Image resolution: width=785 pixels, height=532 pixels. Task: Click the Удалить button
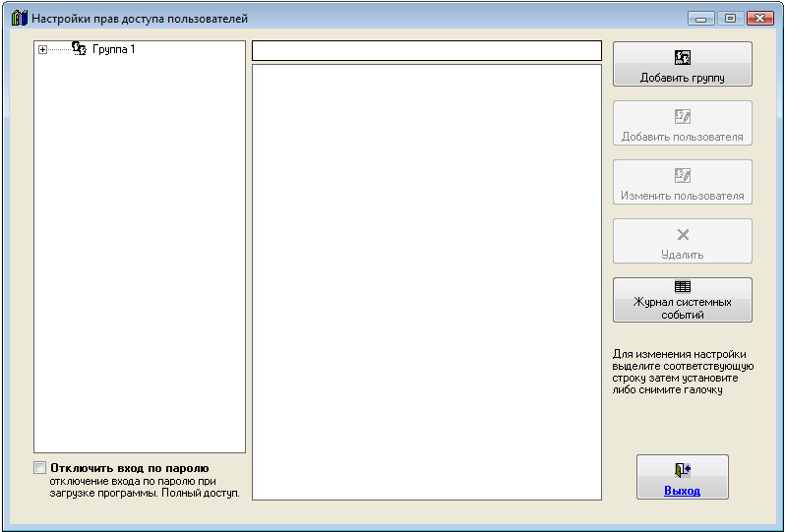683,241
